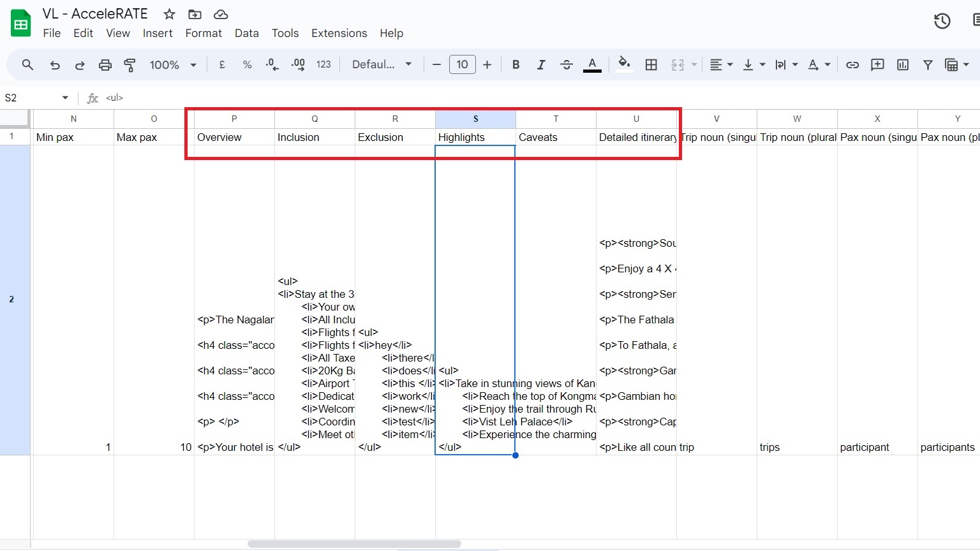This screenshot has height=551, width=980.
Task: Click the Print icon
Action: 105,65
